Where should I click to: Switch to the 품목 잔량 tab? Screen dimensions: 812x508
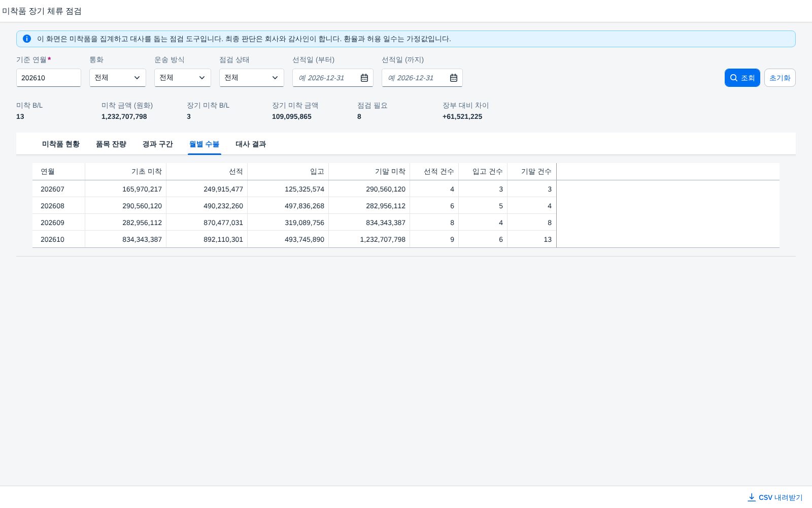(x=111, y=144)
